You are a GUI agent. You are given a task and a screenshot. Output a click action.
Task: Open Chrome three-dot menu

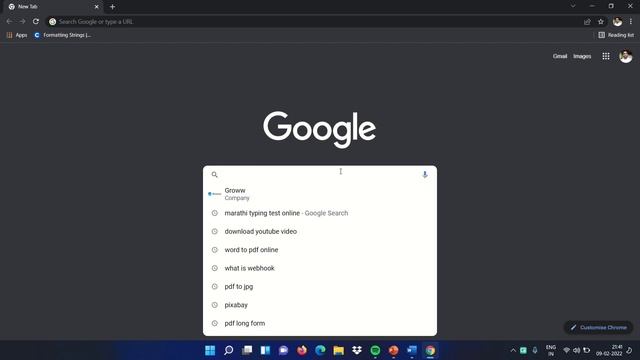(x=631, y=22)
